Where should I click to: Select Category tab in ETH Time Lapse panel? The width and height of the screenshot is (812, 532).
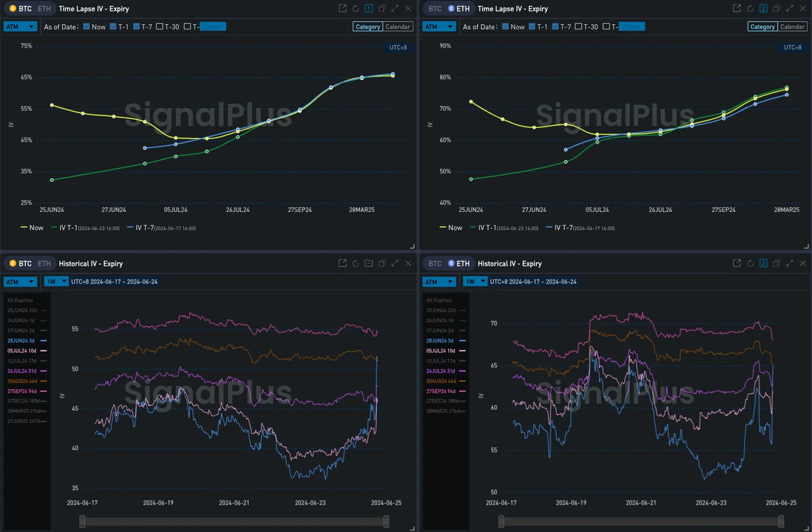(762, 27)
